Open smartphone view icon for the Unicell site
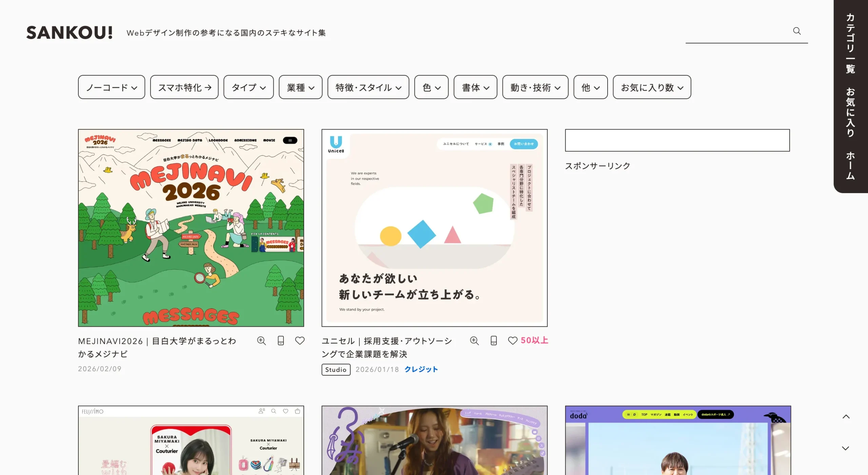Viewport: 868px width, 475px height. click(494, 341)
